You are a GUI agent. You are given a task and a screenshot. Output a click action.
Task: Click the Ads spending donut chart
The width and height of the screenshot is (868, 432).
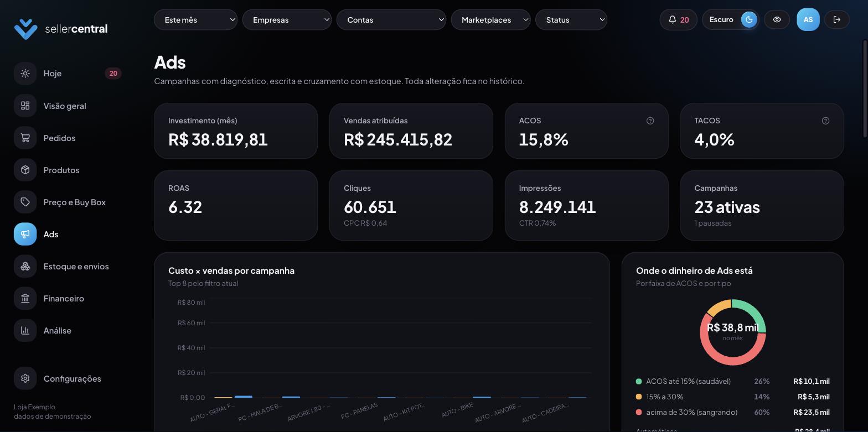click(733, 332)
